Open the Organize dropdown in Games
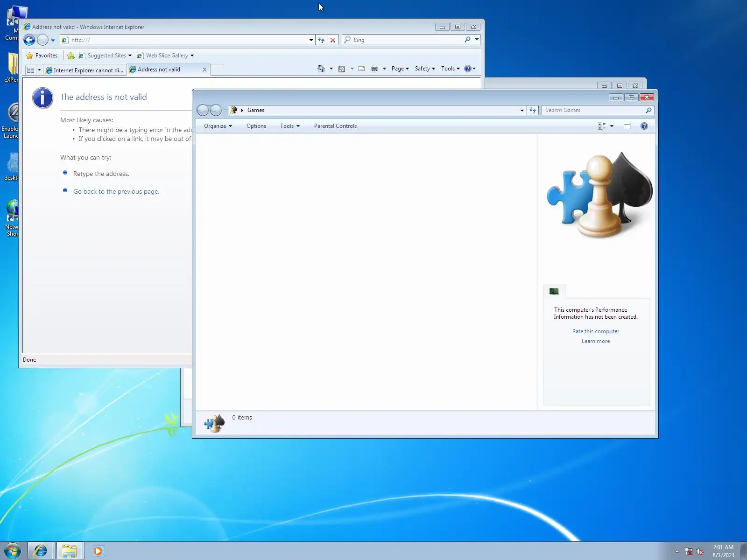Screen dimensions: 747x560 (x=218, y=126)
